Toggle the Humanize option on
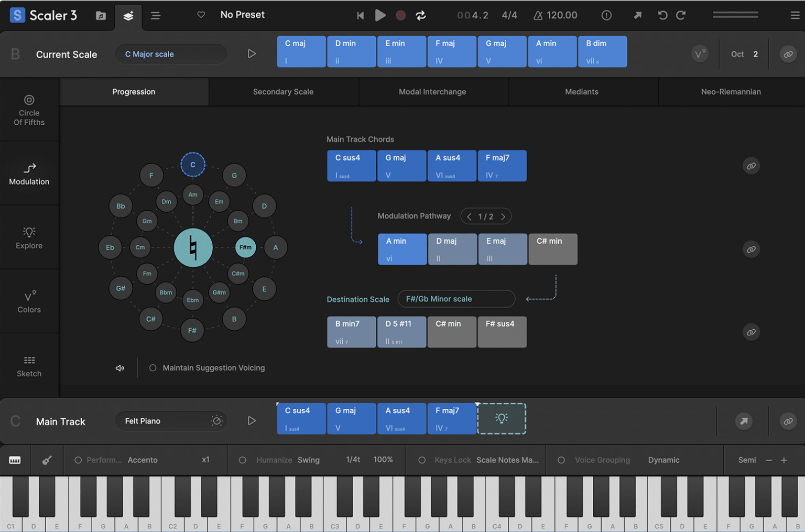 (x=242, y=460)
